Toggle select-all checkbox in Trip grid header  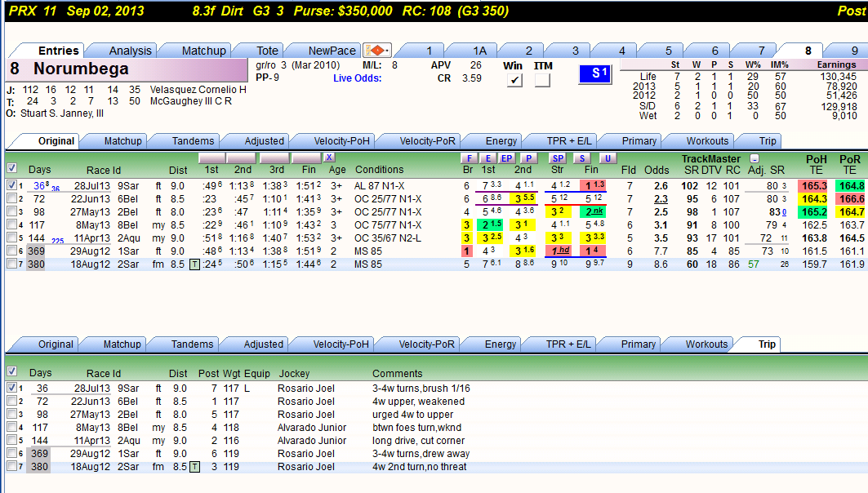(x=11, y=371)
